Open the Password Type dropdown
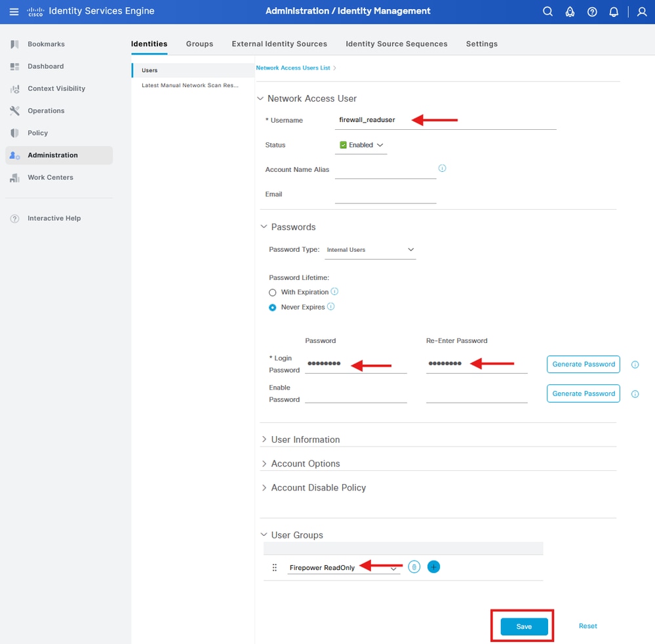Image resolution: width=655 pixels, height=644 pixels. coord(370,250)
